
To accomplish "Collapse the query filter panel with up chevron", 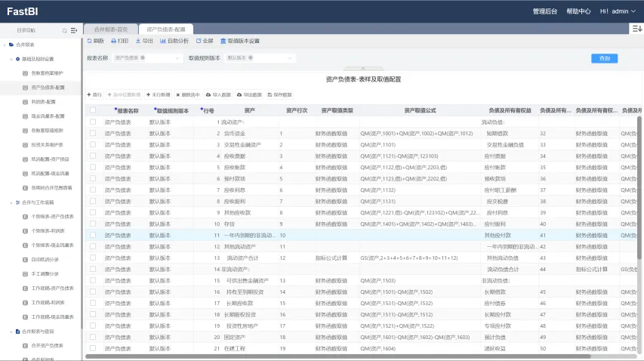I will (x=363, y=69).
